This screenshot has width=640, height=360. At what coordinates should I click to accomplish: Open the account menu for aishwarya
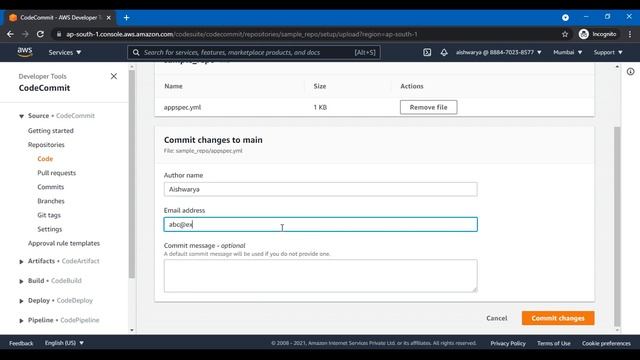click(x=499, y=52)
